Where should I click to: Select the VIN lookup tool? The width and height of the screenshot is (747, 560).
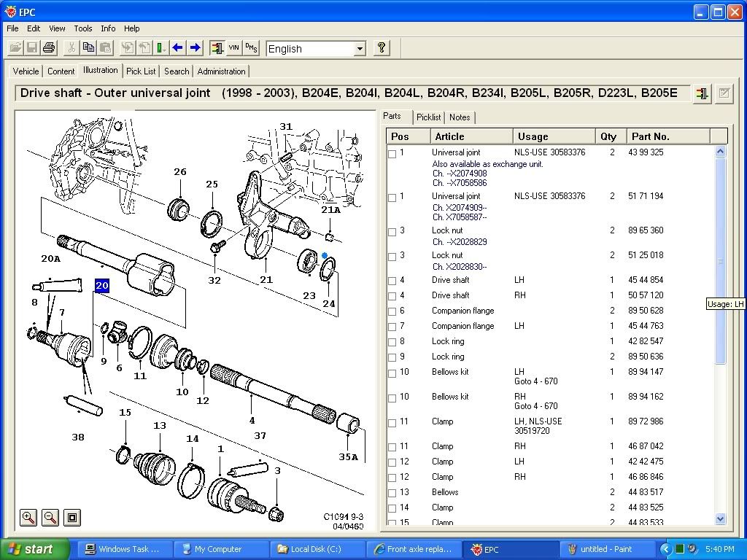click(x=235, y=47)
